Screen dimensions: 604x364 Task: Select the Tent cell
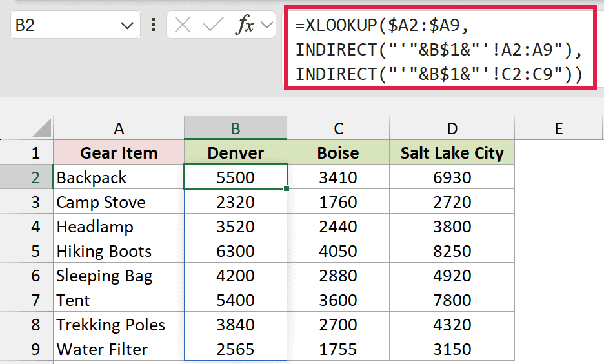119,299
